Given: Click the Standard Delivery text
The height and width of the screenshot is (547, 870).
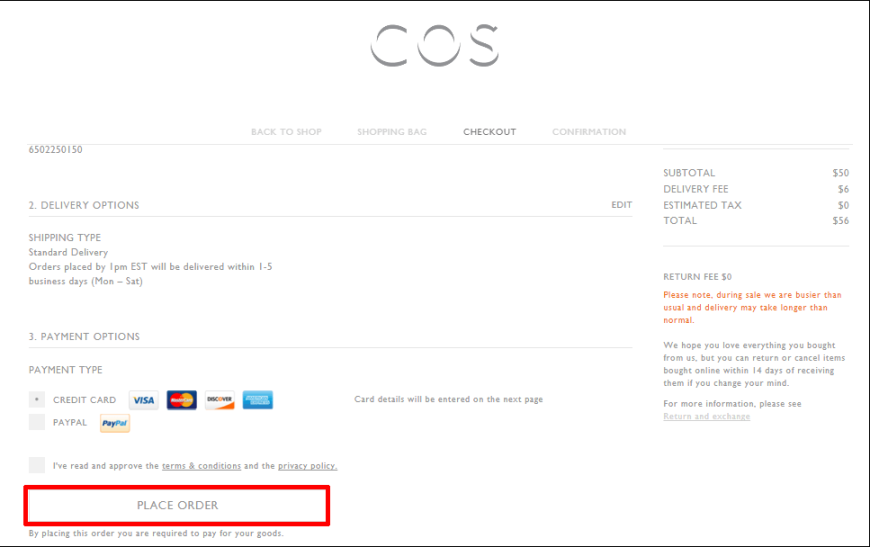Looking at the screenshot, I should click(68, 252).
